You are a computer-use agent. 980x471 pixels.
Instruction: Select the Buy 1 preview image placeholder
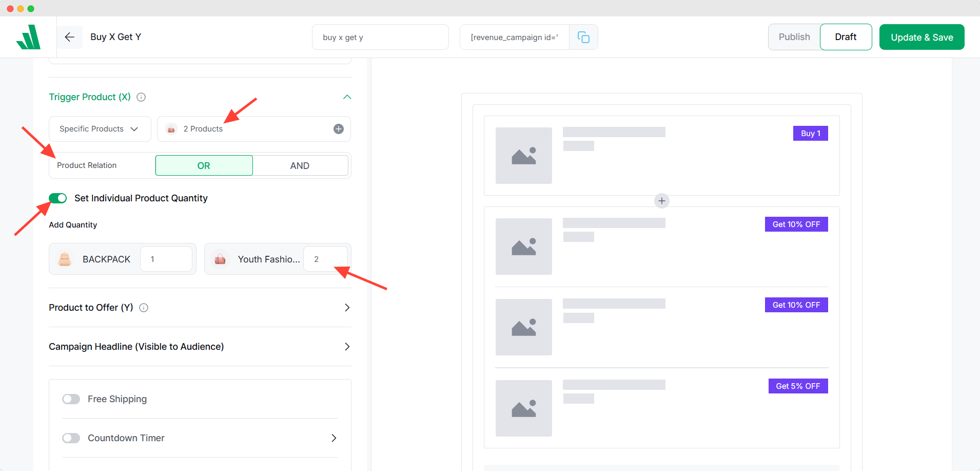click(524, 156)
